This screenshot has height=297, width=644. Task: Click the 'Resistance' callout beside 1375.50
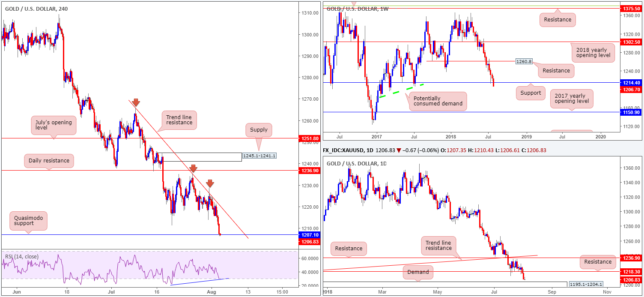[x=558, y=19]
